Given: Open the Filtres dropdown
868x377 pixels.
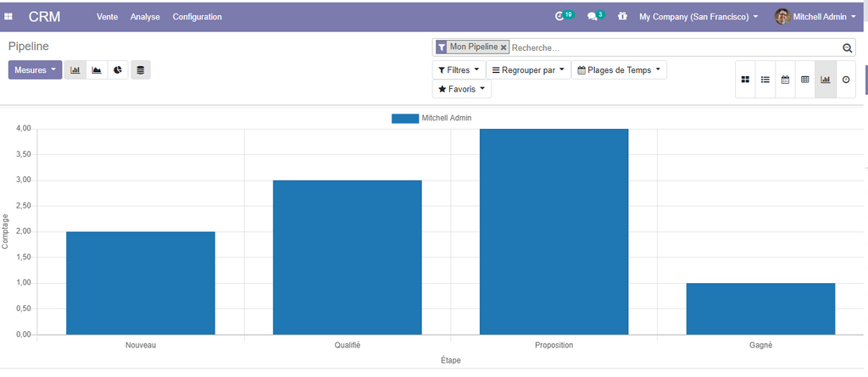Looking at the screenshot, I should pyautogui.click(x=459, y=70).
